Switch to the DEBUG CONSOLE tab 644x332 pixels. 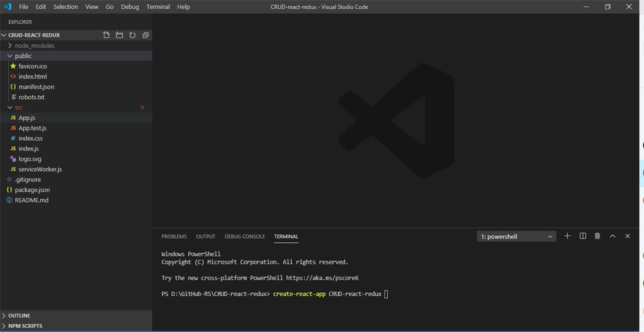[244, 236]
